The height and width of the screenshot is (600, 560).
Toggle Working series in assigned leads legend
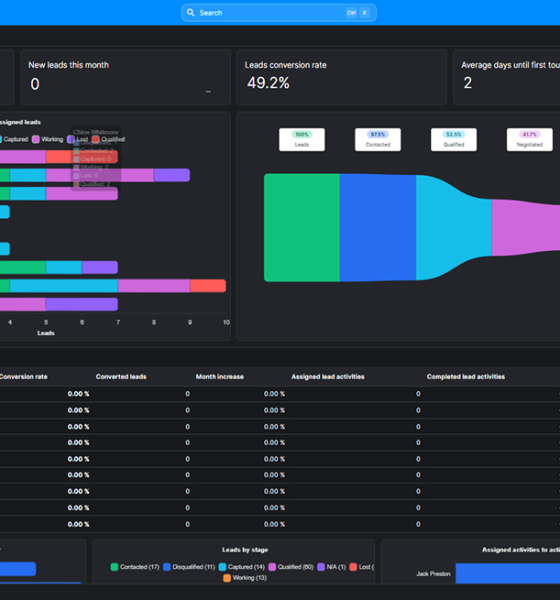pos(48,139)
